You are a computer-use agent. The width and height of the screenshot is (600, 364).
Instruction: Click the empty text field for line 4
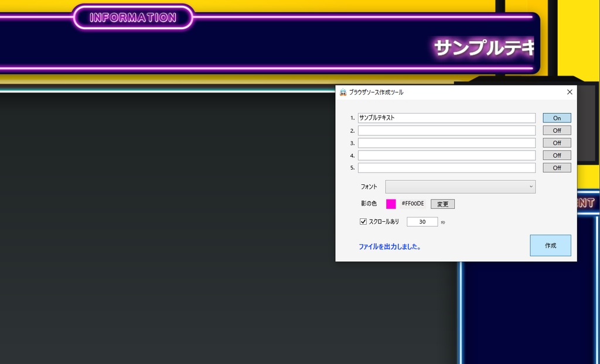446,155
